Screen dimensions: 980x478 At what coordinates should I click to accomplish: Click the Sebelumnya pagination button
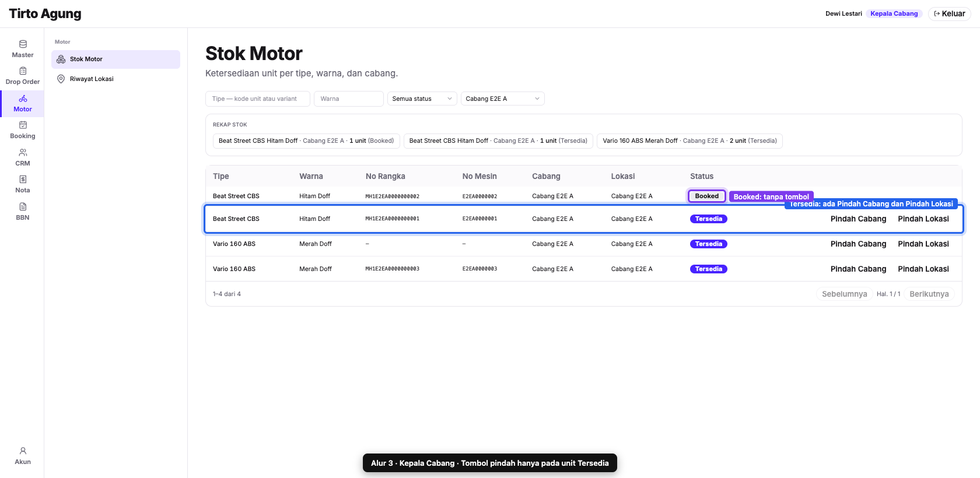844,294
